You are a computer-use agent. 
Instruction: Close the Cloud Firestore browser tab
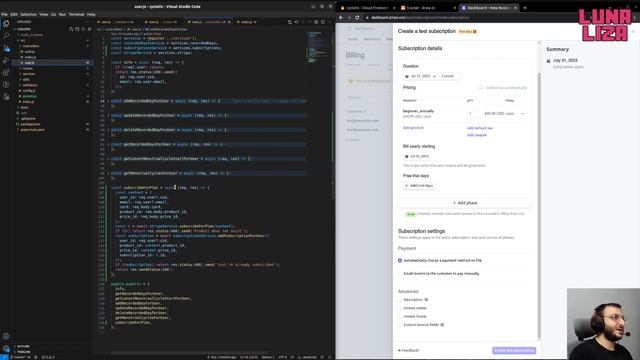394,8
